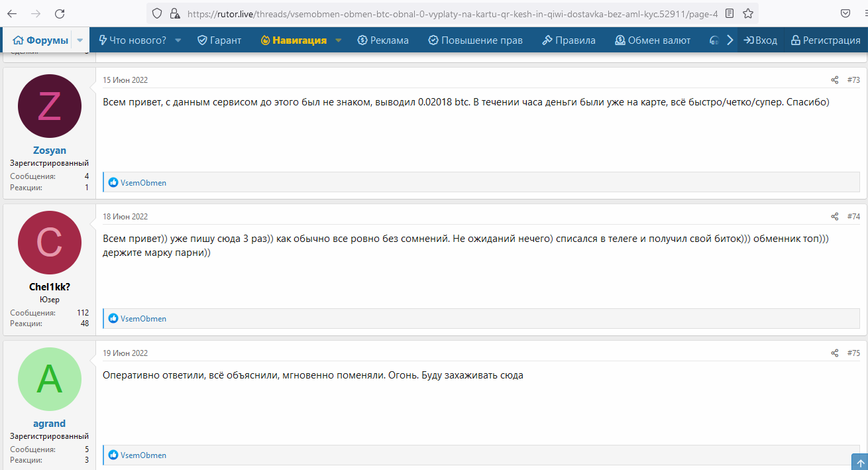
Task: Share post #75 via share icon
Action: [x=835, y=353]
